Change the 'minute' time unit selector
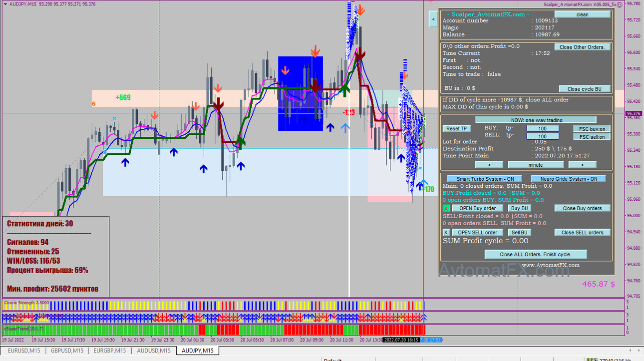The image size is (644, 361). [535, 165]
